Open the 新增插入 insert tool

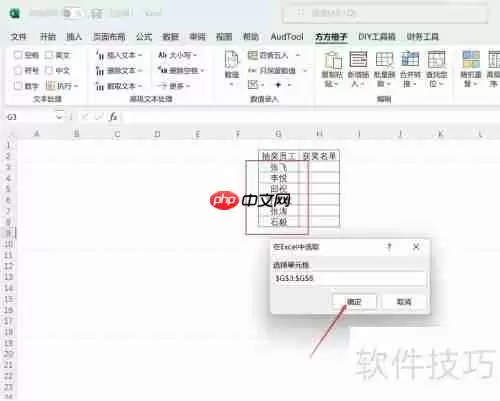(358, 69)
